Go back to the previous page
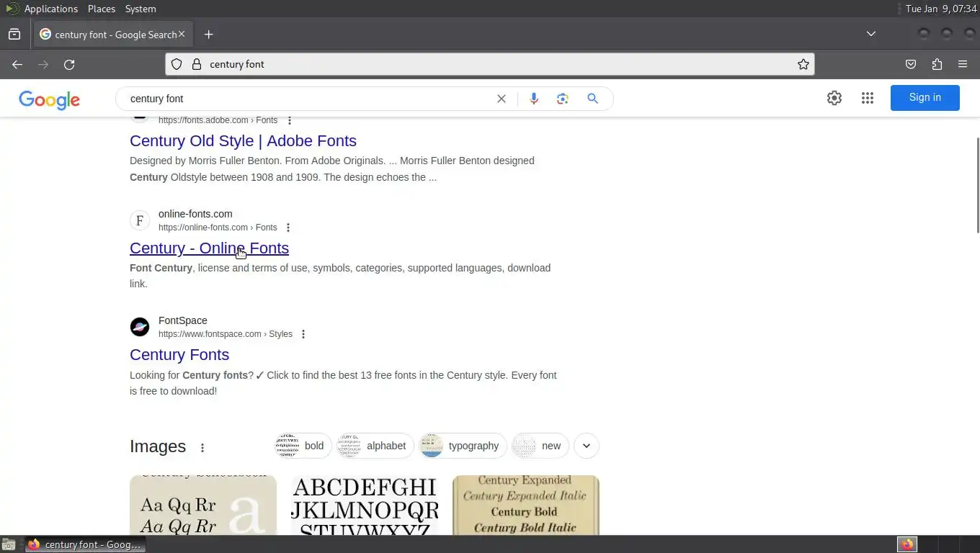This screenshot has width=980, height=553. pyautogui.click(x=17, y=64)
